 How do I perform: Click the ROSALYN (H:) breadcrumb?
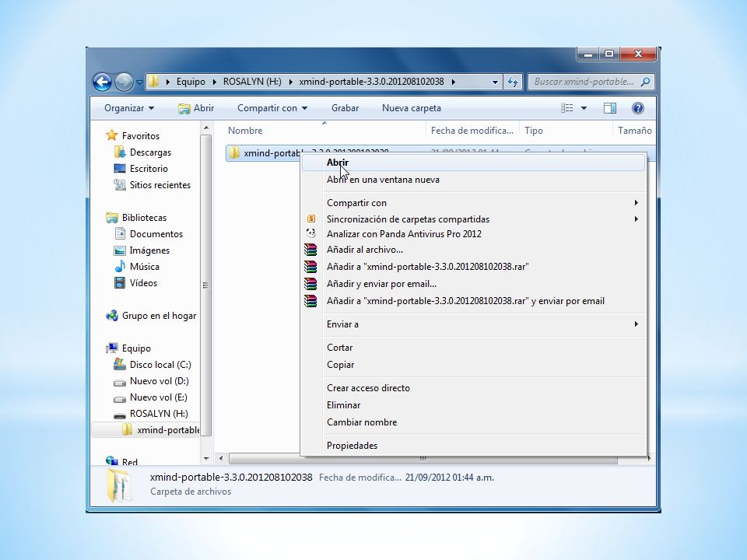tap(252, 82)
